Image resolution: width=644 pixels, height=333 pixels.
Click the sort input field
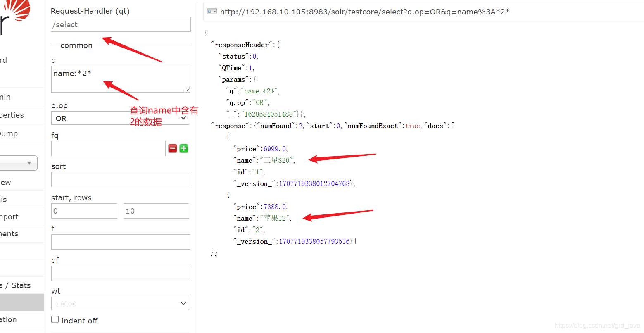click(121, 180)
